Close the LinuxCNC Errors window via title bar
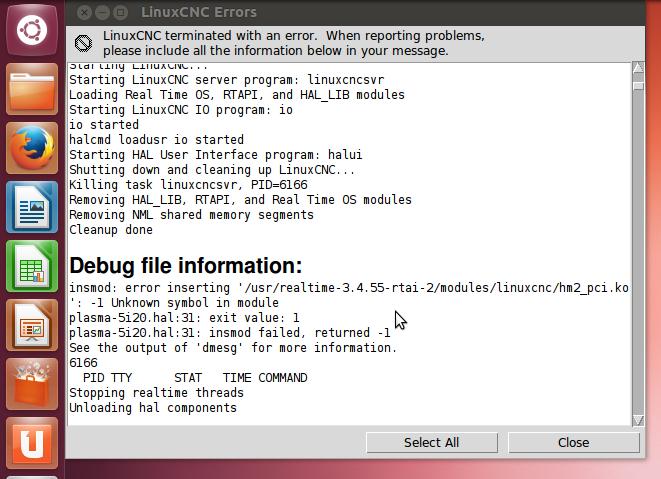Image resolution: width=661 pixels, height=479 pixels. click(x=84, y=13)
